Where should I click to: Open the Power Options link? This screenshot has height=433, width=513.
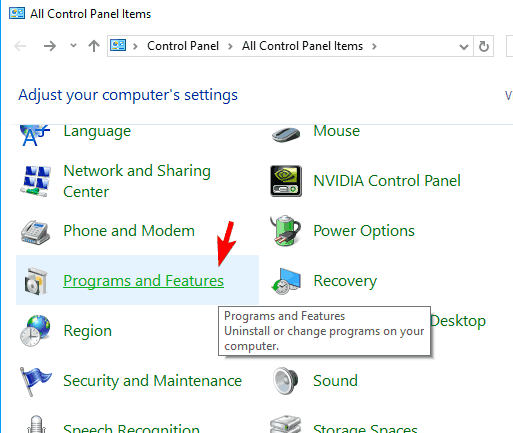[364, 231]
